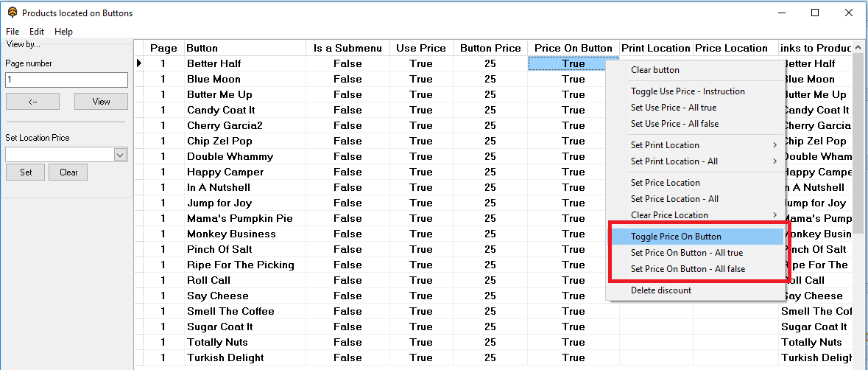This screenshot has height=370, width=868.
Task: Select Delete discount in context menu
Action: pos(661,290)
